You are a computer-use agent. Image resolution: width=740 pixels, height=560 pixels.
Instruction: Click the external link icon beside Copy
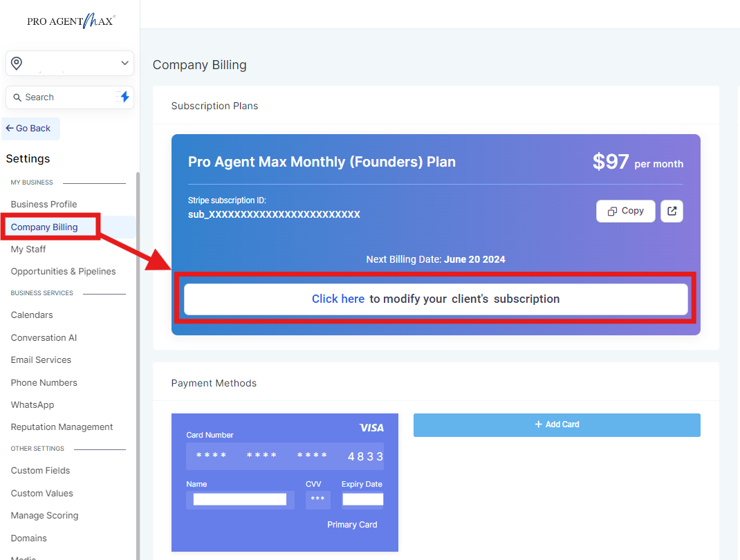tap(672, 212)
